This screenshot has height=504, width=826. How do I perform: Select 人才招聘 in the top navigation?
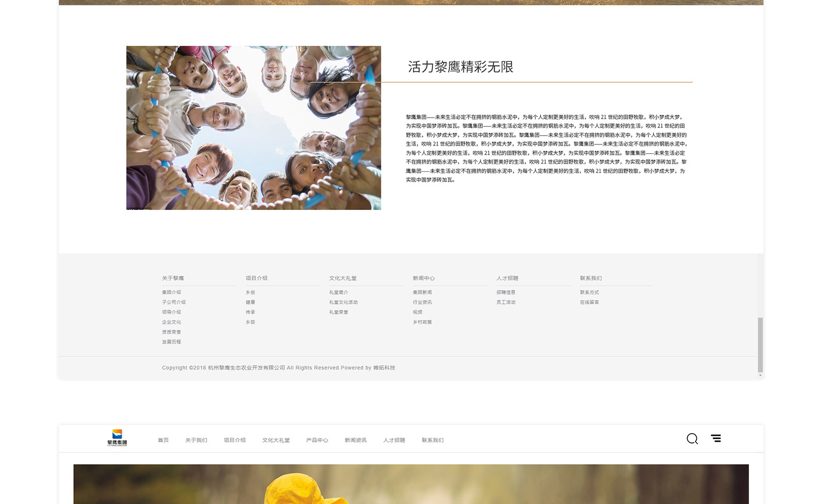coord(394,441)
